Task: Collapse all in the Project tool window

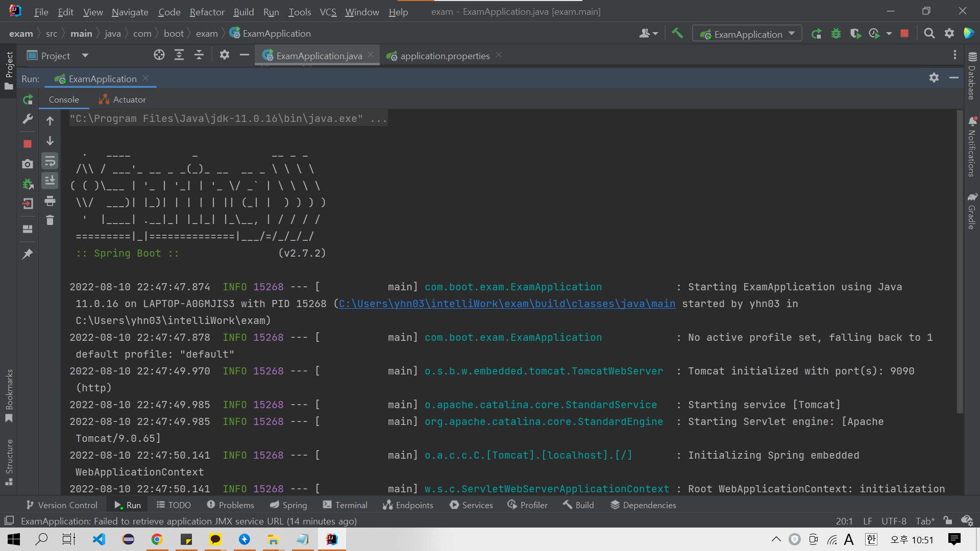Action: tap(199, 55)
